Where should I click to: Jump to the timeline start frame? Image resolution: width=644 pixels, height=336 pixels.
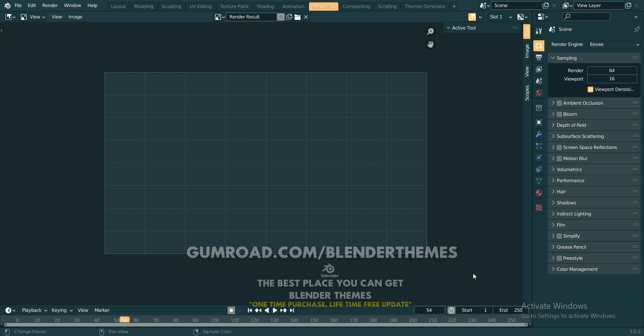(x=250, y=310)
